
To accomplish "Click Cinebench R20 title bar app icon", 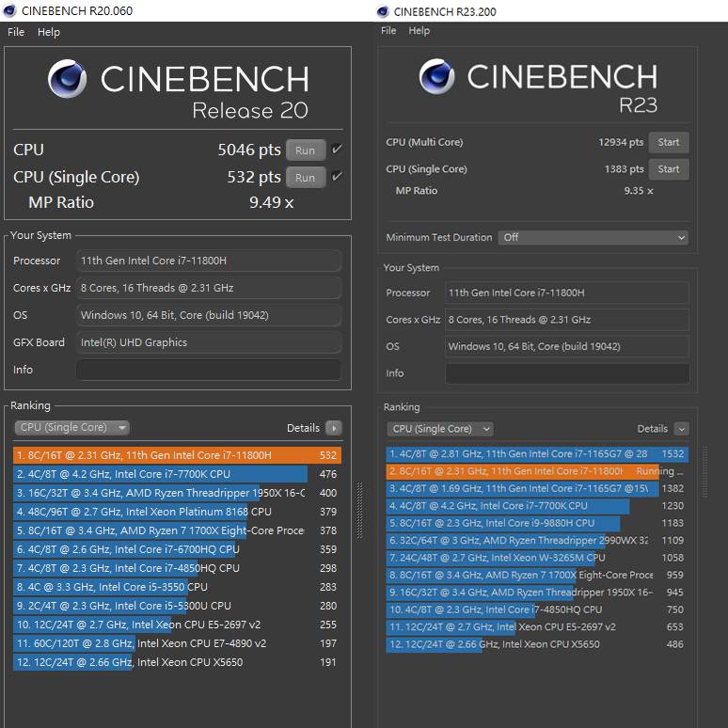I will tap(9, 10).
